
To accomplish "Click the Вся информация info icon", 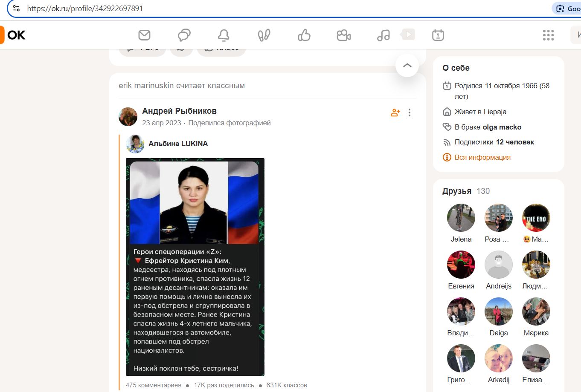I will point(447,157).
